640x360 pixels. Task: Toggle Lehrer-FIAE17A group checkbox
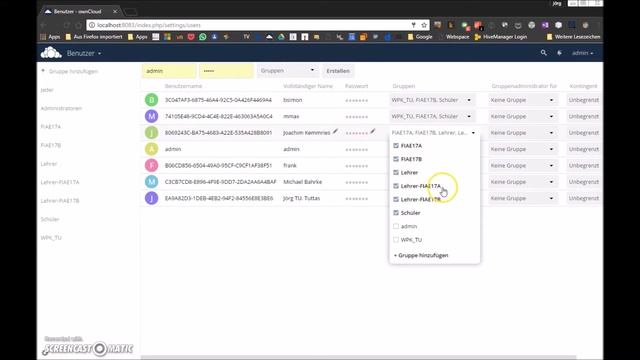(x=396, y=186)
